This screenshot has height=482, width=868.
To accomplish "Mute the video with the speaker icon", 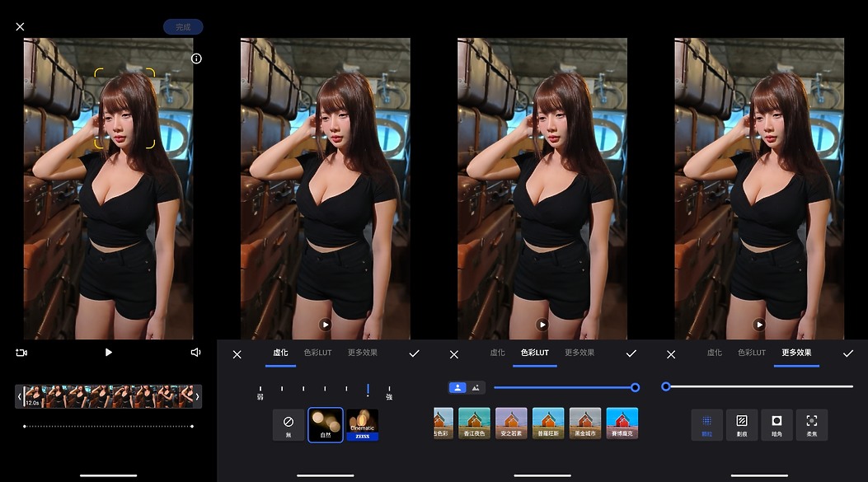I will point(195,353).
